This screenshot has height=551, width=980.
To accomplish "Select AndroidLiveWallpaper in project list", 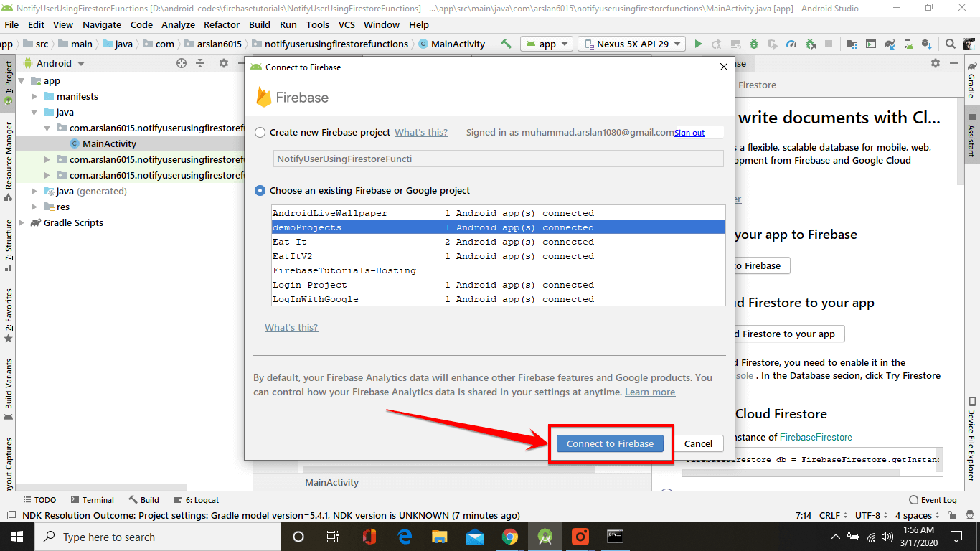I will click(x=498, y=213).
